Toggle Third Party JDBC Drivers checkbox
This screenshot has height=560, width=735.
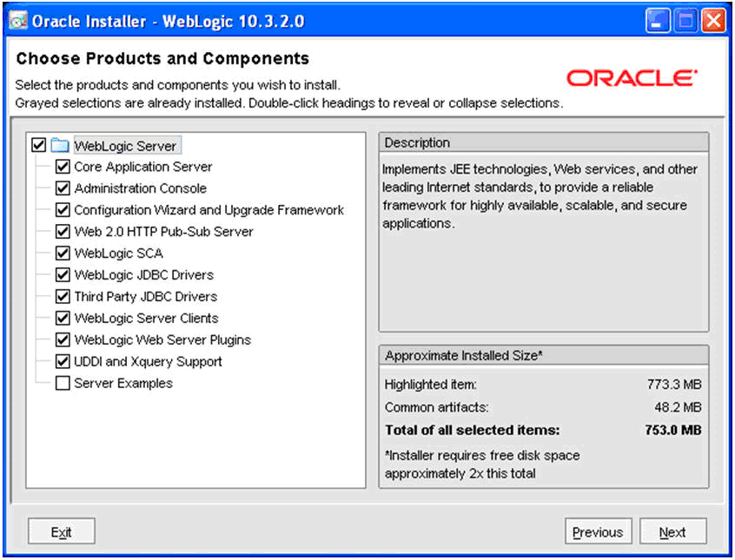(x=63, y=296)
